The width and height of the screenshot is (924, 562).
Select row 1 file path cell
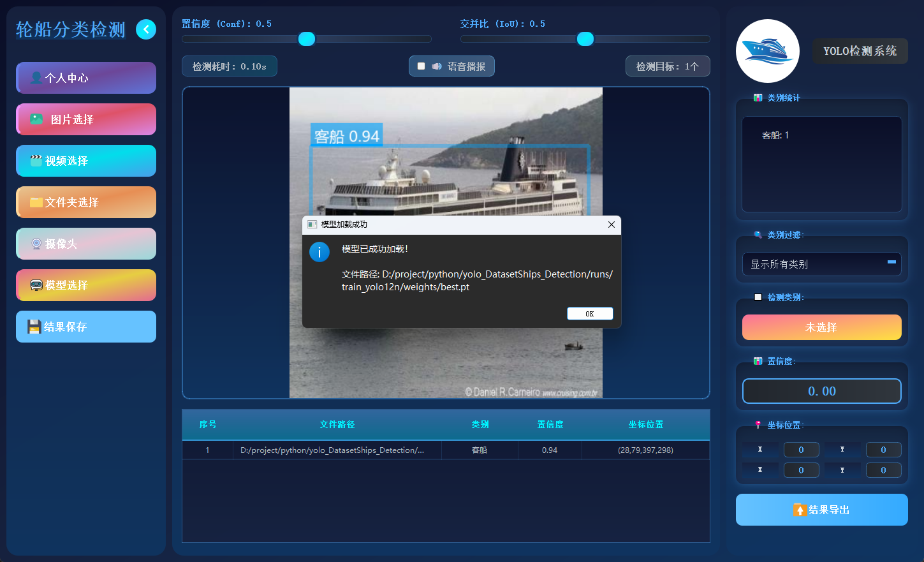coord(337,450)
